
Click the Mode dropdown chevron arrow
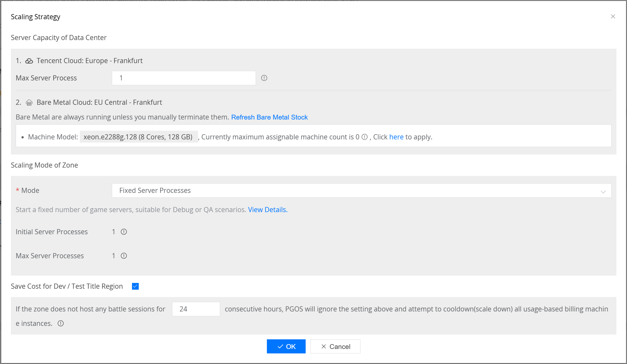603,191
